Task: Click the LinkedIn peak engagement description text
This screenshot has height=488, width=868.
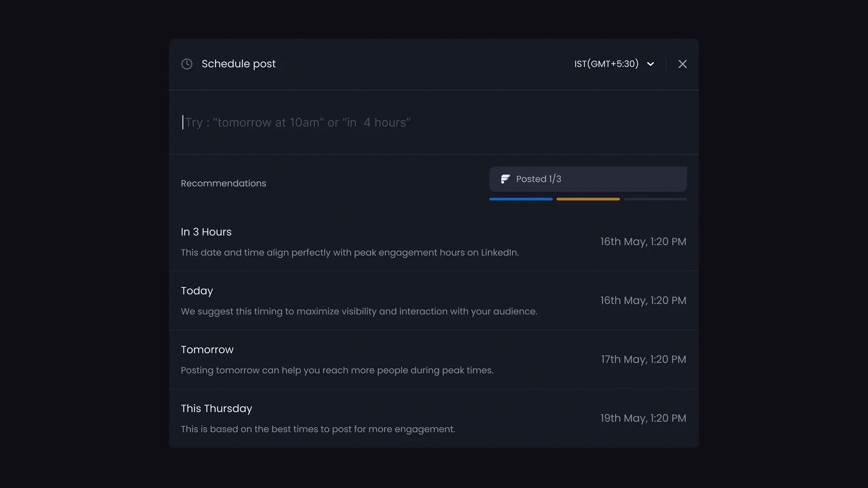Action: coord(349,253)
